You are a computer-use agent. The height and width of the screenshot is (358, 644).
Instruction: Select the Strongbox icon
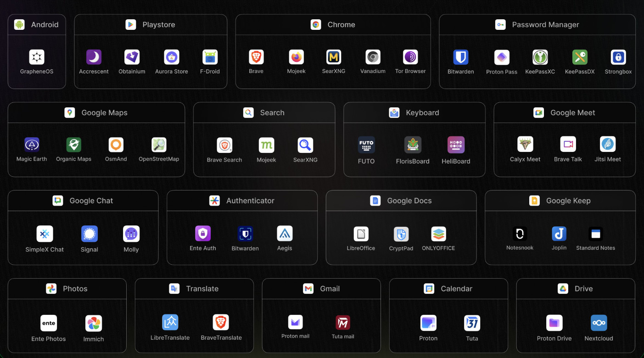[618, 57]
